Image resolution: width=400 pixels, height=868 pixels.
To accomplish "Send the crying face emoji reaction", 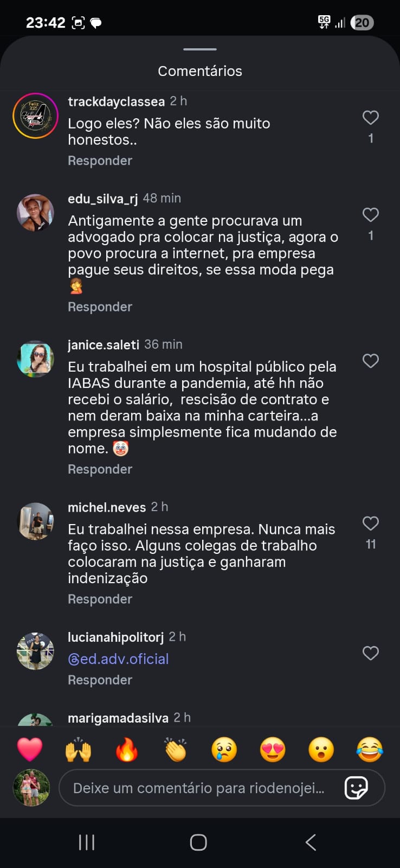I will [x=224, y=750].
